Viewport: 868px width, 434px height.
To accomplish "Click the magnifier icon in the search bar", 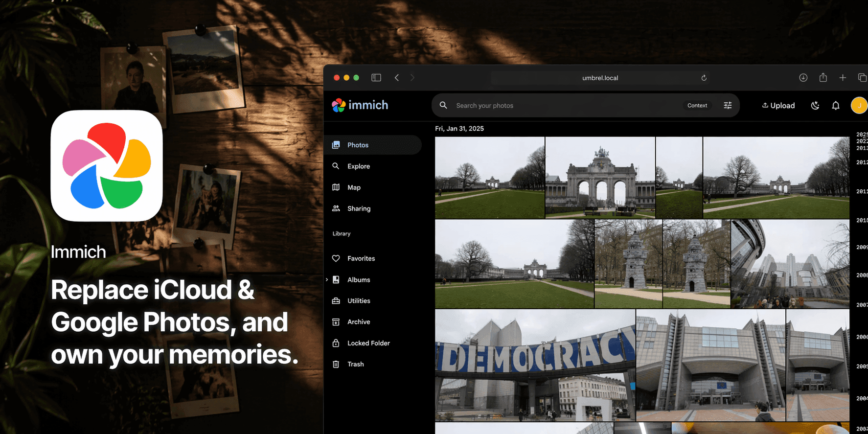I will 443,105.
